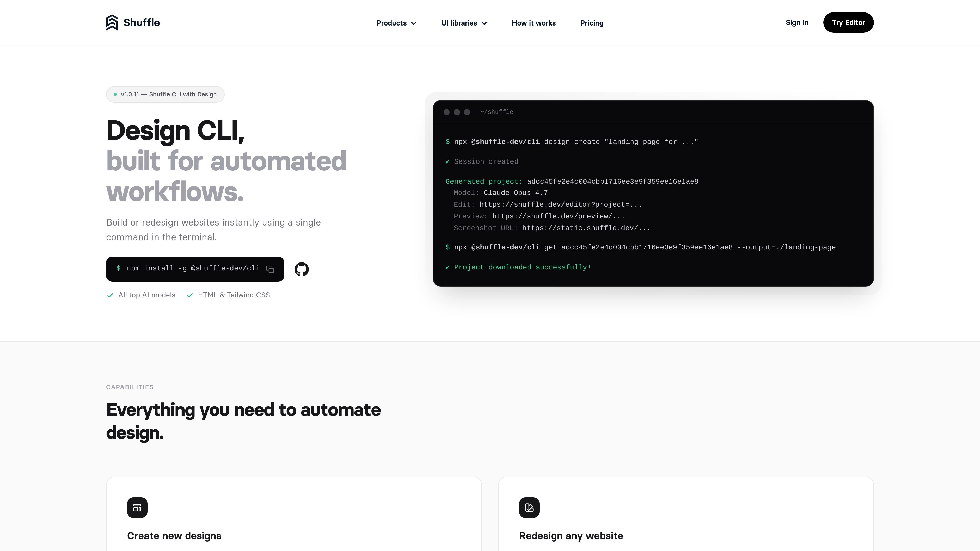Click the Project downloaded successfully! message
The image size is (980, 551).
518,267
